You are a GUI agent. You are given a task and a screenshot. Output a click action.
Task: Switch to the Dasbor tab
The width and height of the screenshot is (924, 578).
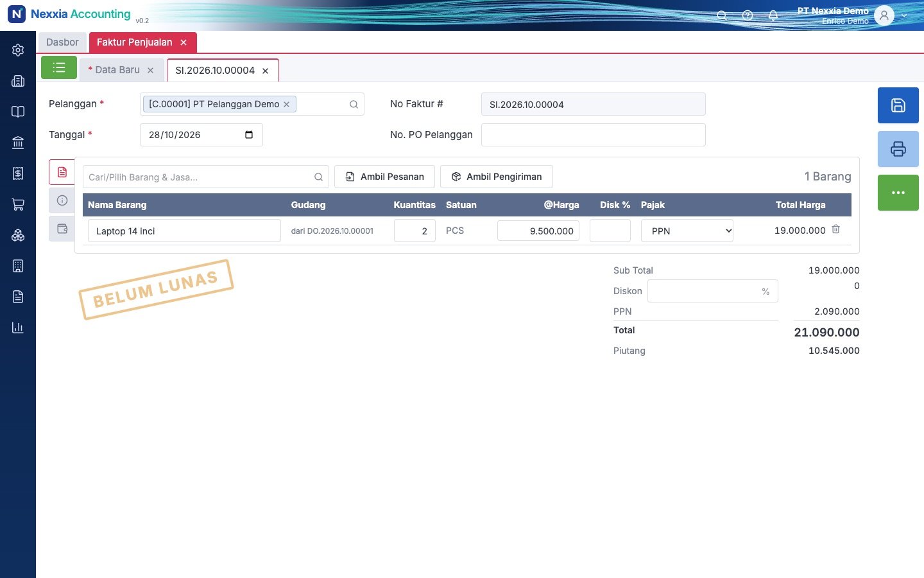62,42
